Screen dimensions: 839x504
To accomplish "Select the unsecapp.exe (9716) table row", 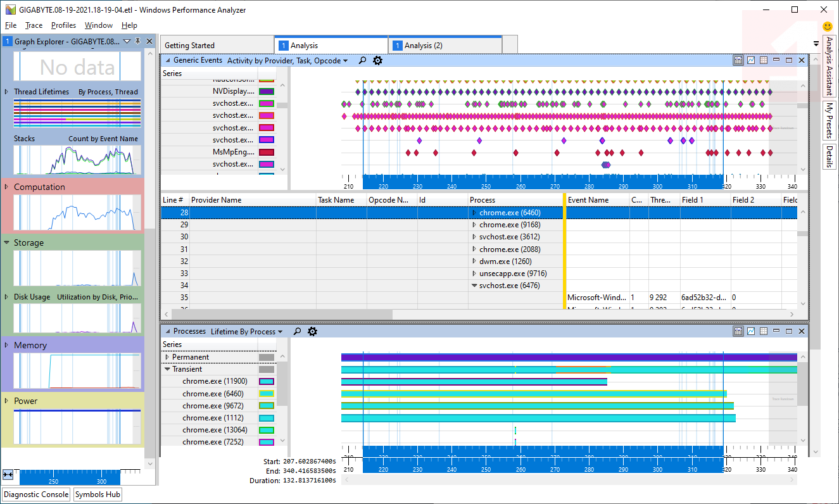I will (x=512, y=274).
